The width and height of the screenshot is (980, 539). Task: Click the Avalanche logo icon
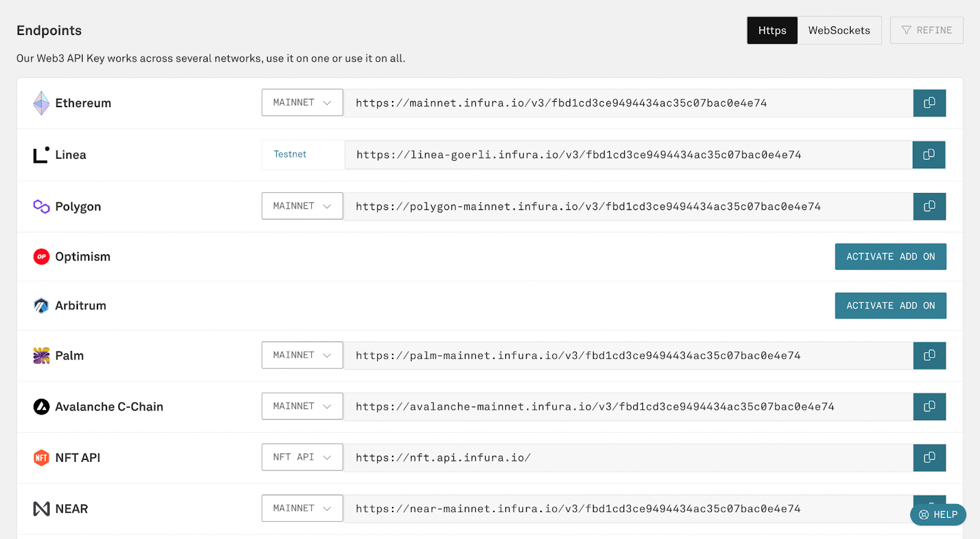[41, 407]
